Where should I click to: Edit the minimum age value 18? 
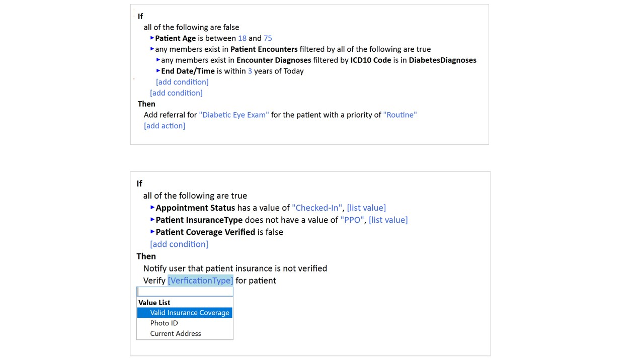click(x=243, y=38)
